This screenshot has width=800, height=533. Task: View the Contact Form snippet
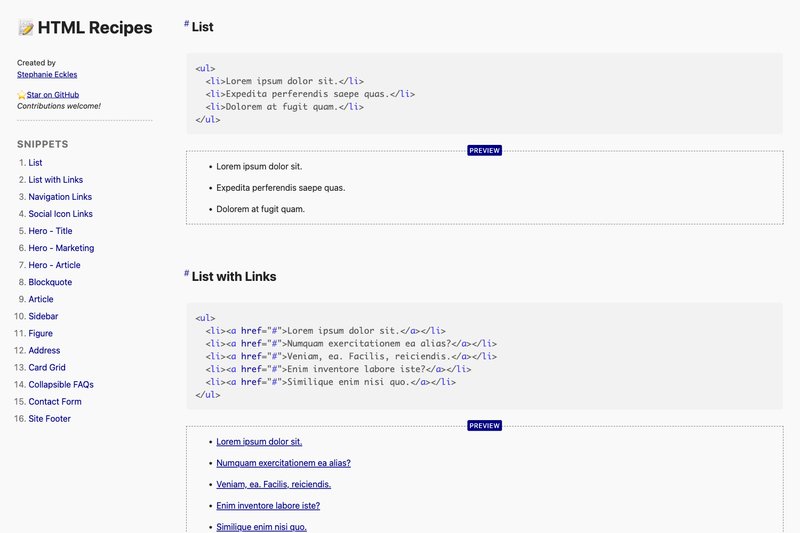coord(55,402)
